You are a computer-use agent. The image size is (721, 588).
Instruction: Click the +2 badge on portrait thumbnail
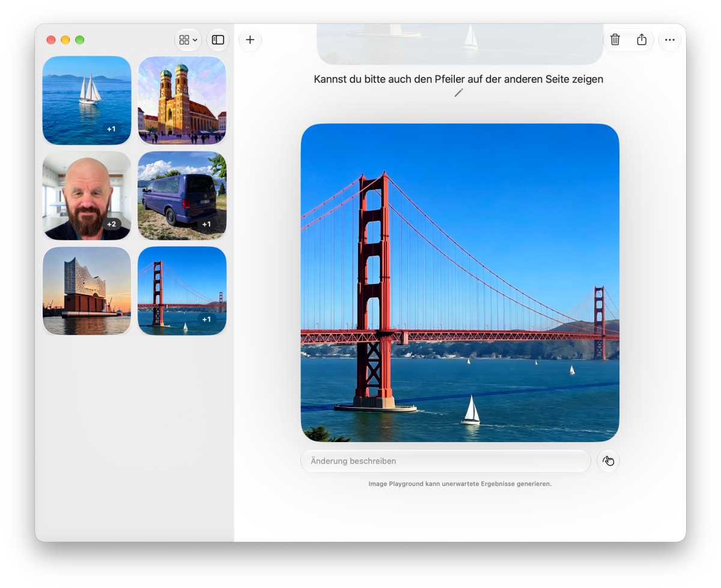111,224
